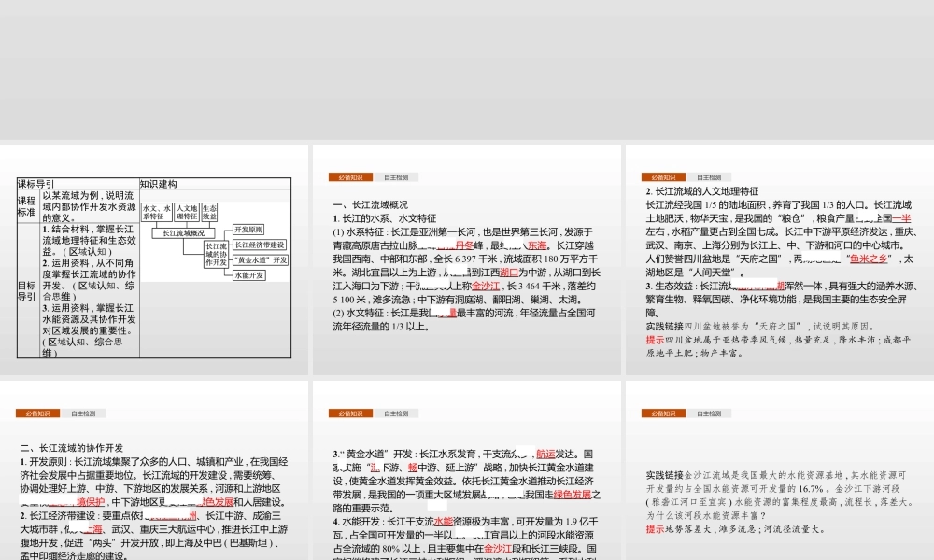Select the 长江流域概况 diagram box

pyautogui.click(x=183, y=232)
